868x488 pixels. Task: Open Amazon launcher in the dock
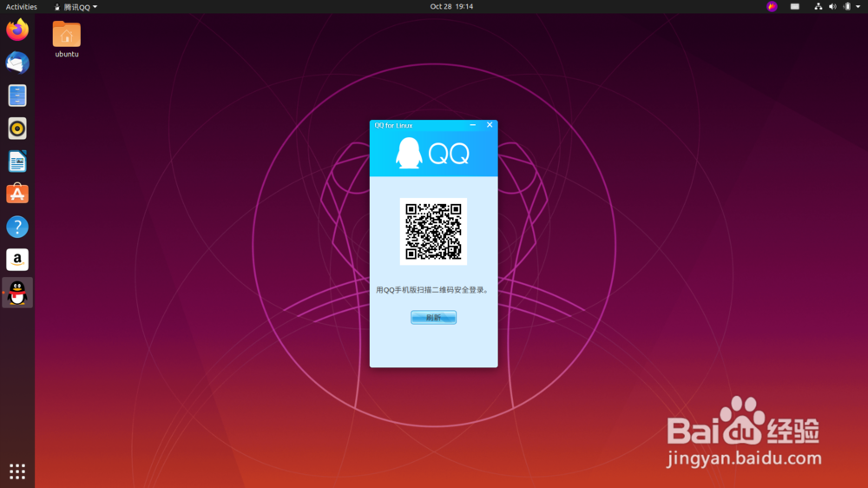pyautogui.click(x=17, y=260)
